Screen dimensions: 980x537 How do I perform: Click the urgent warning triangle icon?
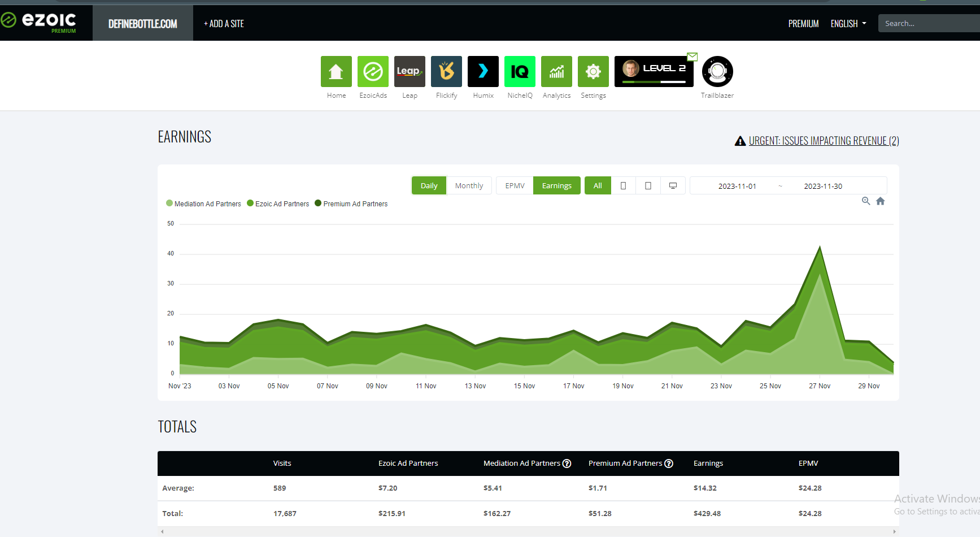coord(740,141)
